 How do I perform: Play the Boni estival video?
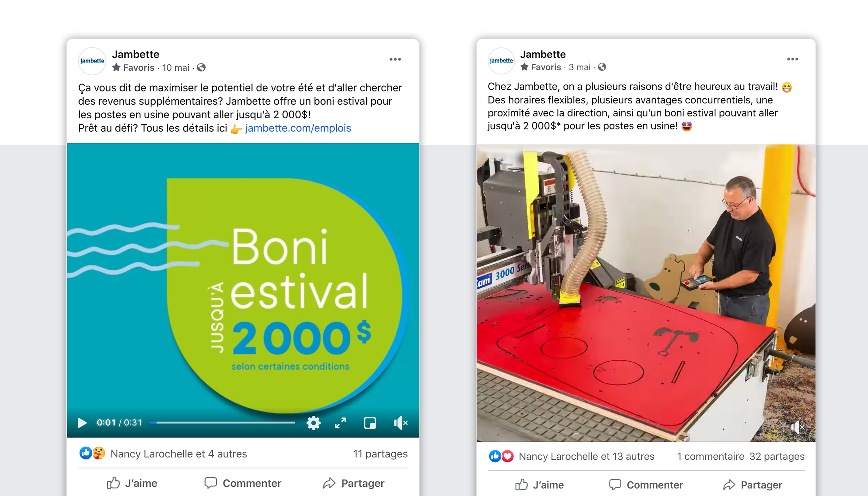pyautogui.click(x=82, y=423)
